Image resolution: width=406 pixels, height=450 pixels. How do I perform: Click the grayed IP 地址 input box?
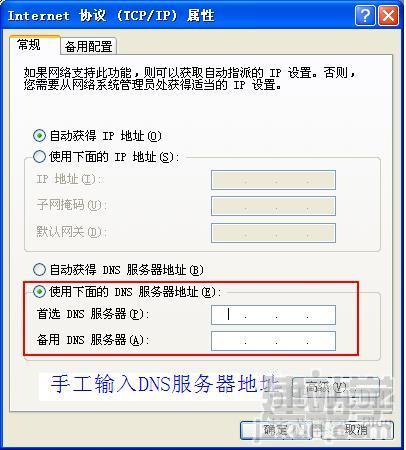click(273, 180)
